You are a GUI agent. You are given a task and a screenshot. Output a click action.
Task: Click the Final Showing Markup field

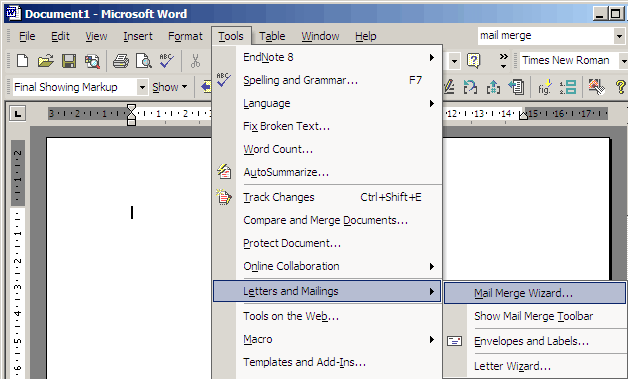point(74,87)
